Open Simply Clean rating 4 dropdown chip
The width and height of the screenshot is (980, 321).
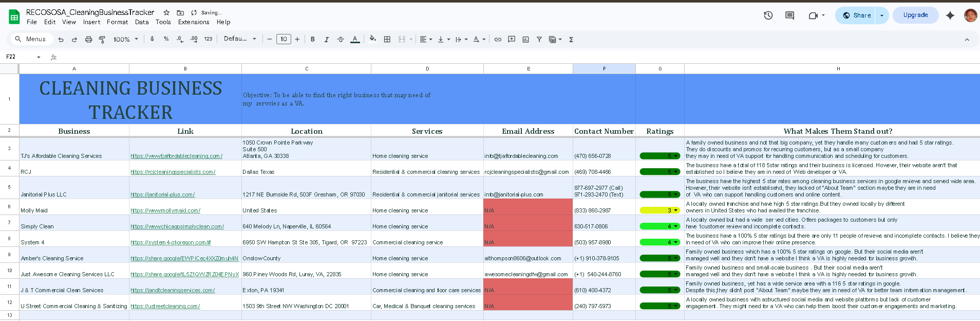pyautogui.click(x=659, y=226)
